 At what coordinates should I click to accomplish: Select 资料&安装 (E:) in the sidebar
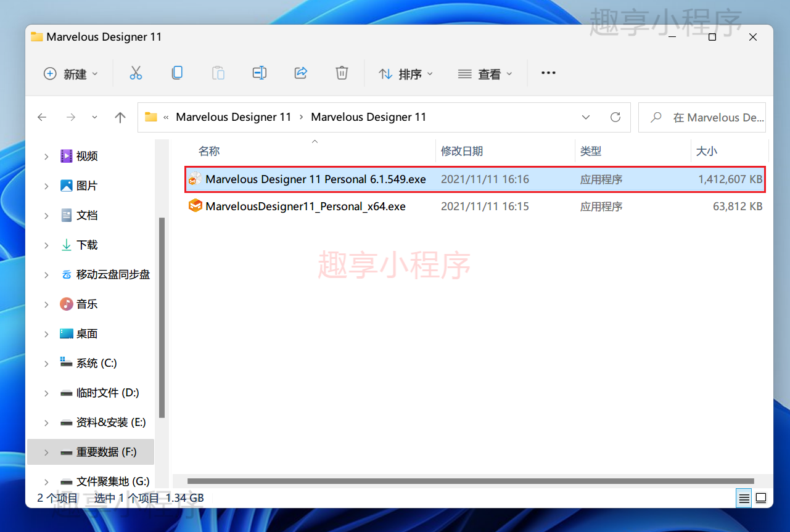(111, 422)
